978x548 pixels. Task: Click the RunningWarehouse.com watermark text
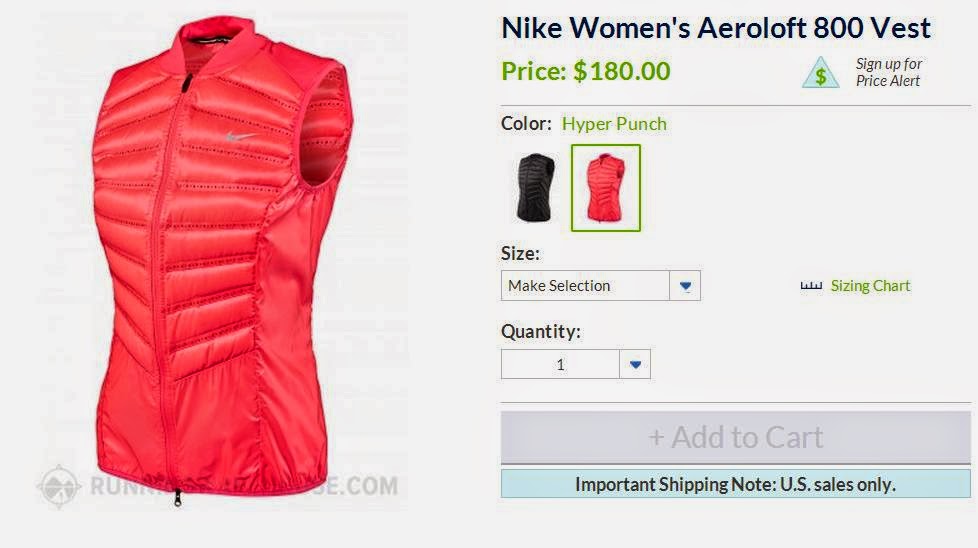point(243,486)
